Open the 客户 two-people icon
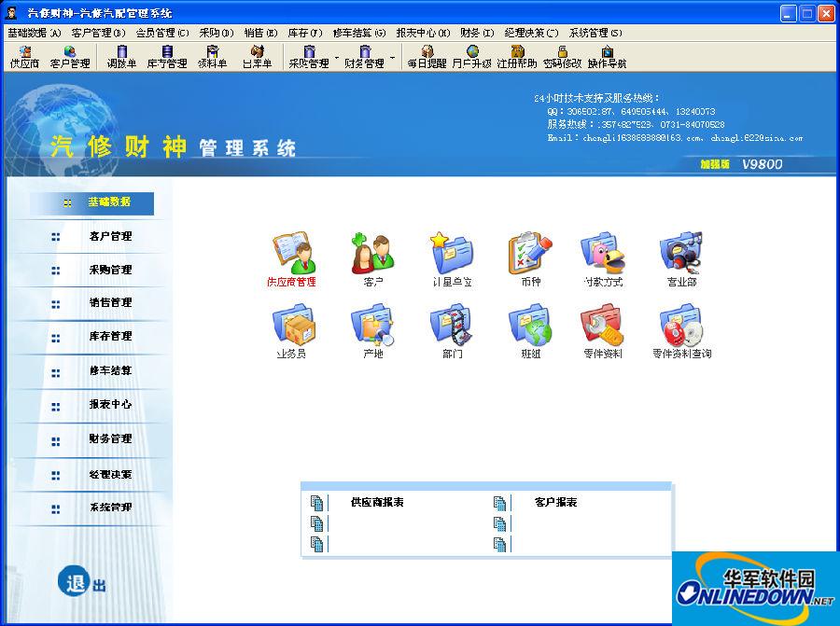The height and width of the screenshot is (626, 840). pos(372,259)
